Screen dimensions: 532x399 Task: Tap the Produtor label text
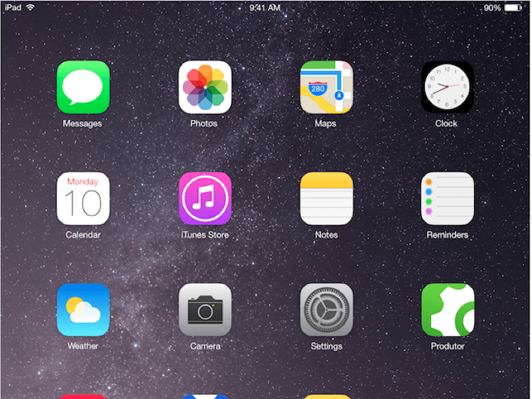coord(448,346)
